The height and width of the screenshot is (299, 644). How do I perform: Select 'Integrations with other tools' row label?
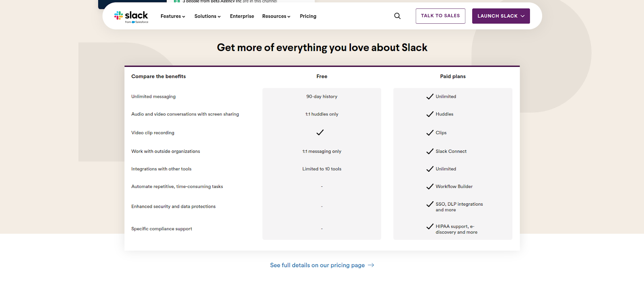(x=161, y=169)
